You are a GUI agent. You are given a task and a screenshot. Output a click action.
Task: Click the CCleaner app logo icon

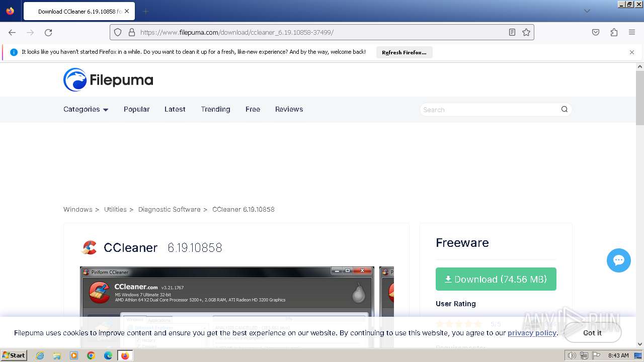[x=89, y=247]
